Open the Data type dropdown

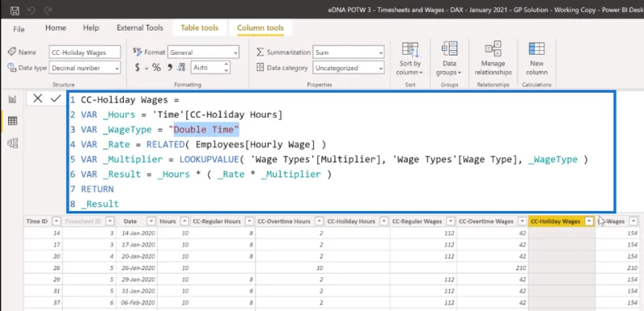pos(85,68)
